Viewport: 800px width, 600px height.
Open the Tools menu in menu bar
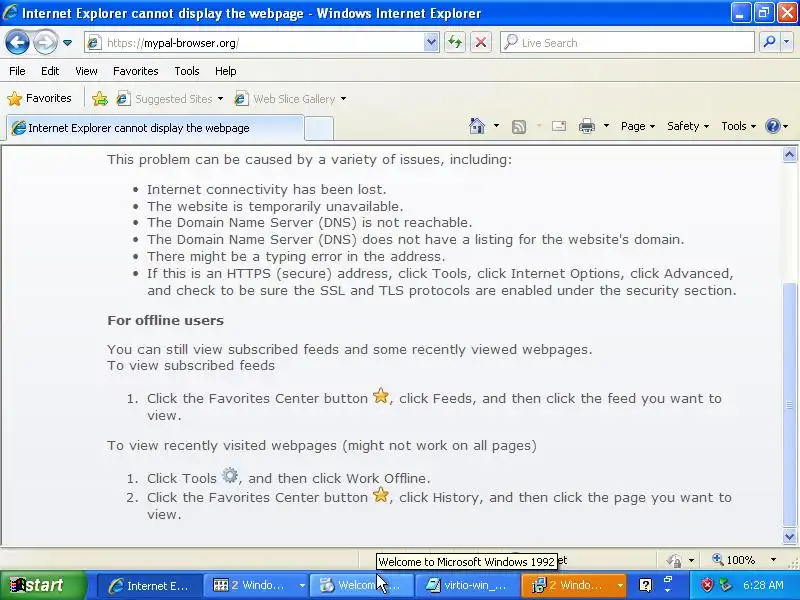coord(187,71)
